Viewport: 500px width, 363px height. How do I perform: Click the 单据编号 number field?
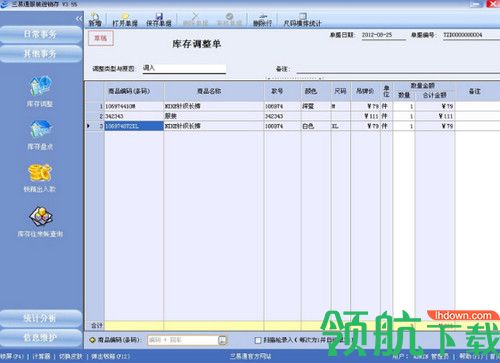(471, 35)
